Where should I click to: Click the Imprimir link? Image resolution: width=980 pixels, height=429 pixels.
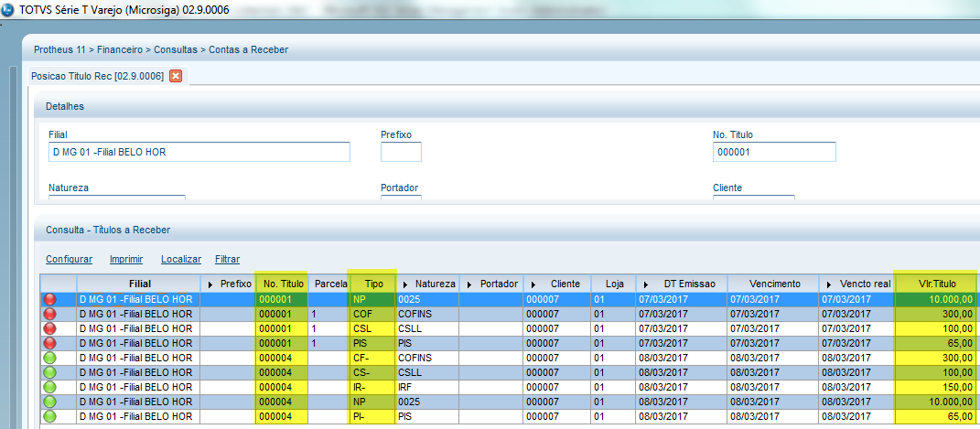[126, 259]
